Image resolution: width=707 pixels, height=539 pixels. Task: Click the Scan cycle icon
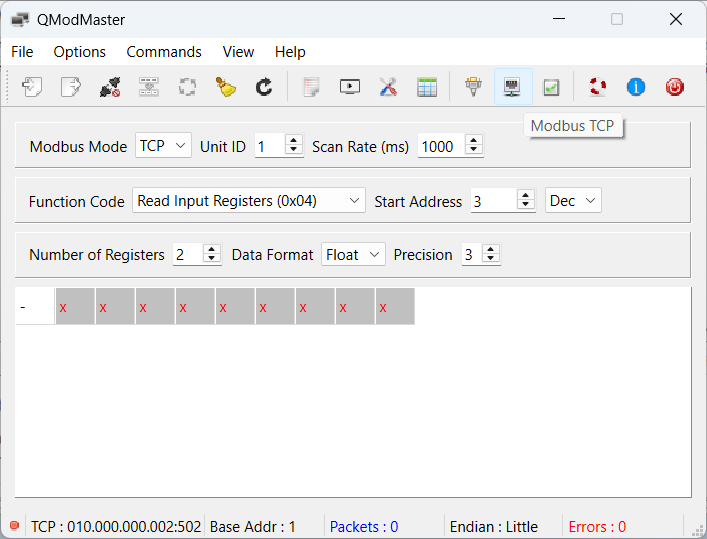click(187, 87)
